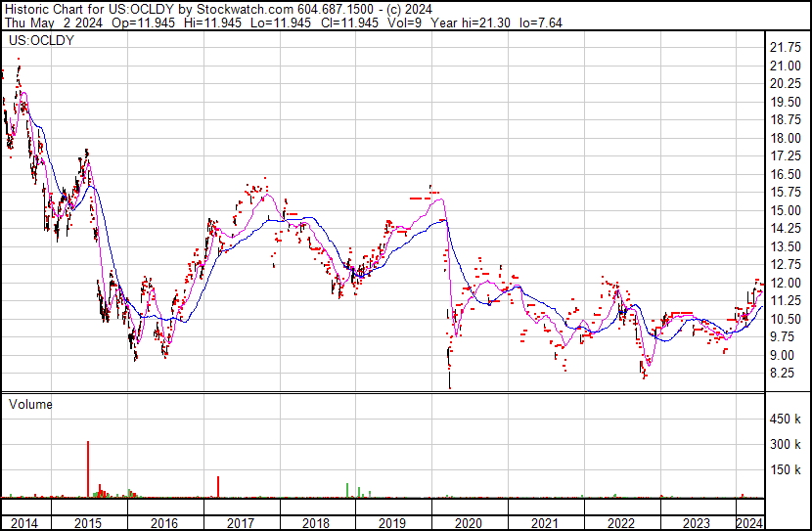Select the 2020 year label on the axis

coord(468,523)
